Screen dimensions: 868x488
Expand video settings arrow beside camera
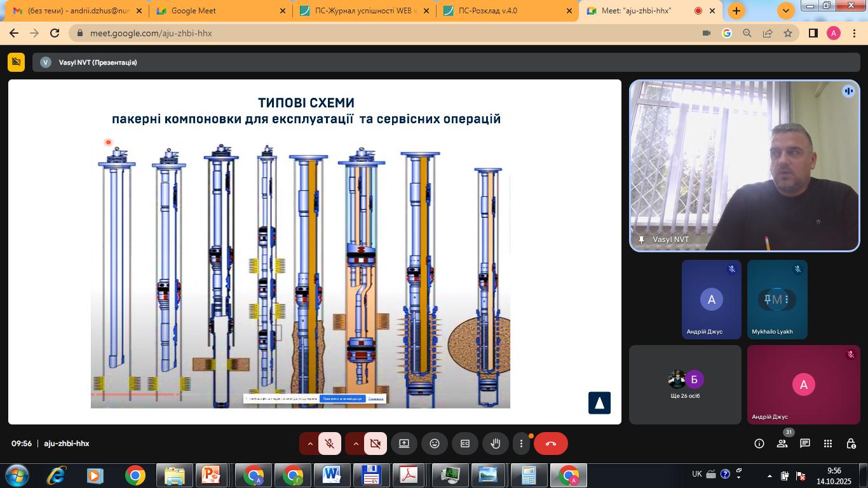click(x=356, y=444)
